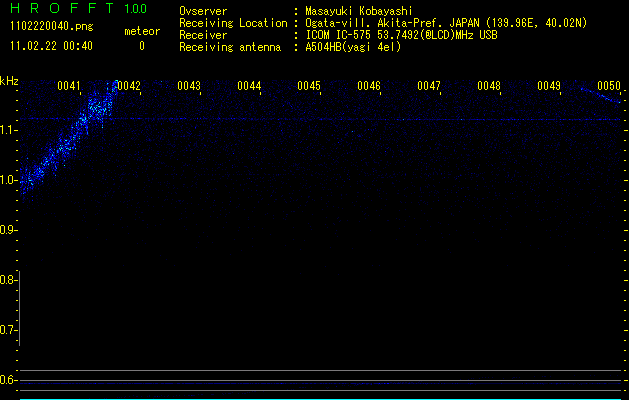The image size is (629, 400).
Task: Click the 1.0 frequency axis label
Action: [x=8, y=180]
